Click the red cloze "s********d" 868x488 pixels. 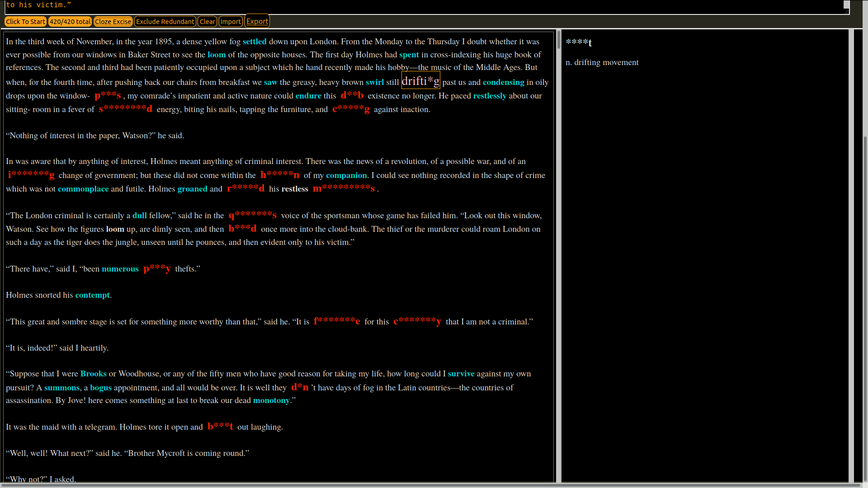[x=125, y=109]
